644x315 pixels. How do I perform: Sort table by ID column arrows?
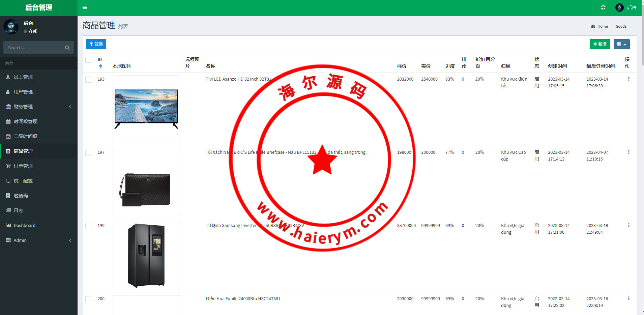tap(100, 66)
